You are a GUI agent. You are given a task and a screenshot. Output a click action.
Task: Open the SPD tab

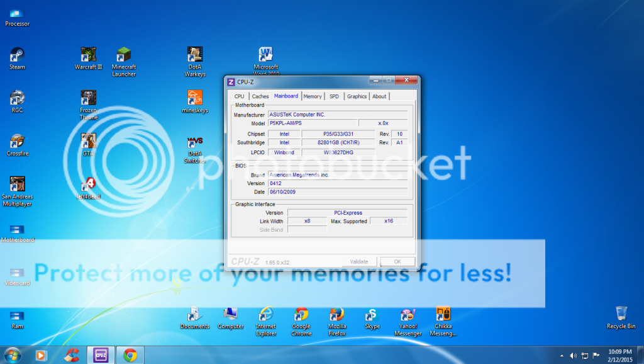tap(334, 96)
